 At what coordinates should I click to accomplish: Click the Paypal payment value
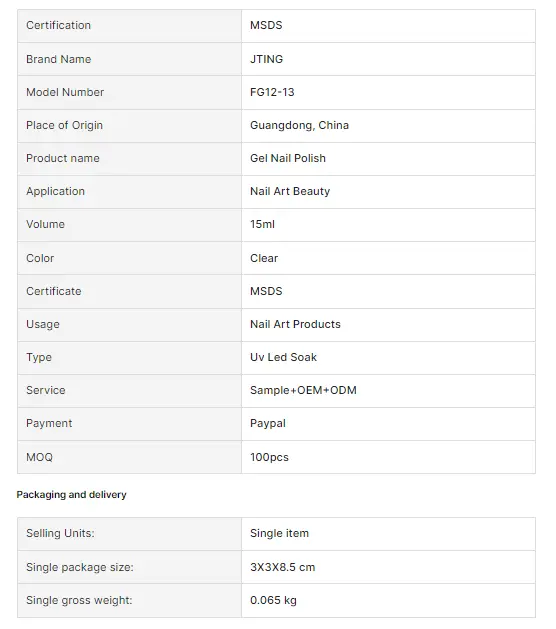[268, 424]
